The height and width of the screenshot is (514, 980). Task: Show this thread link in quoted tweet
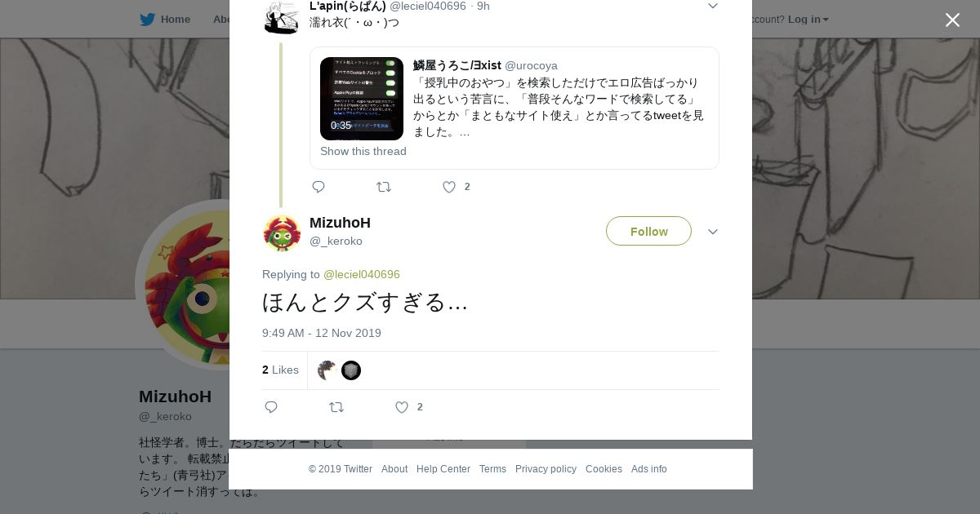pos(363,151)
